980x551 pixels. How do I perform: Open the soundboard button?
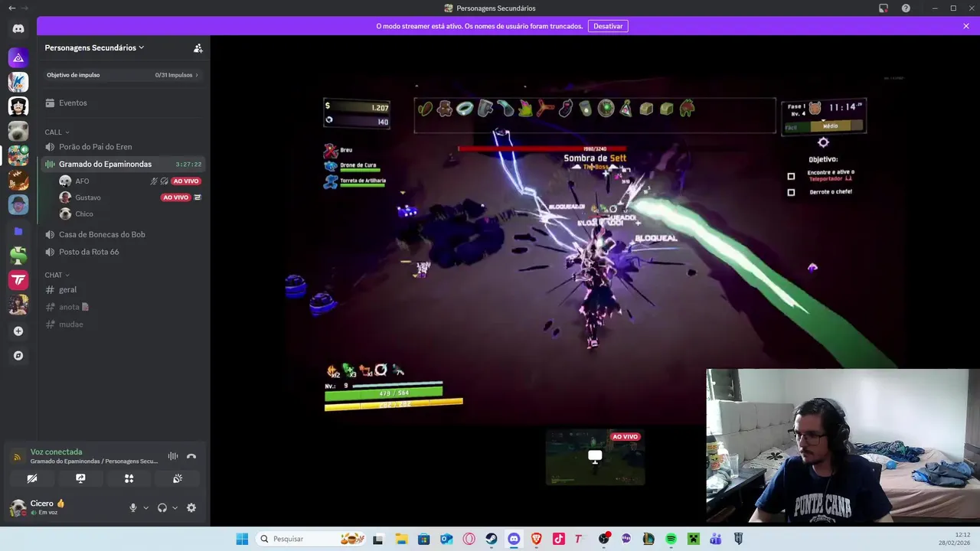click(178, 478)
